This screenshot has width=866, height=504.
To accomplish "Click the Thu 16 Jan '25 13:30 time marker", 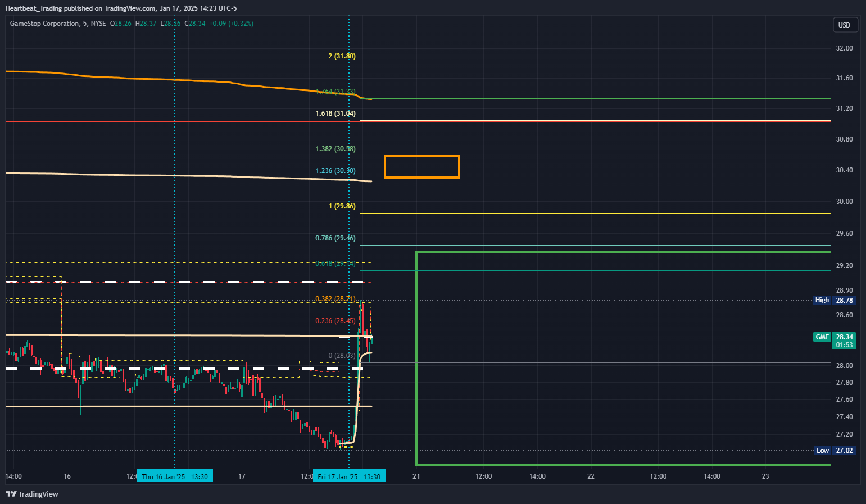I will (175, 476).
